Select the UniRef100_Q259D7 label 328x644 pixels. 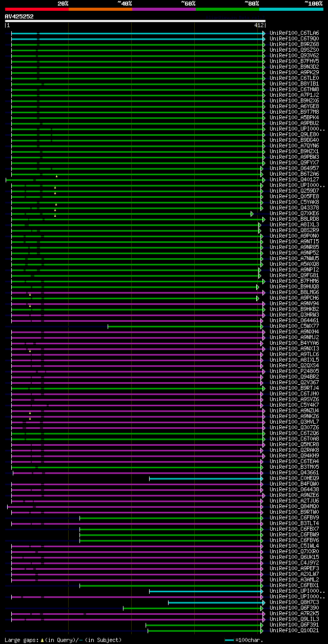(x=294, y=191)
